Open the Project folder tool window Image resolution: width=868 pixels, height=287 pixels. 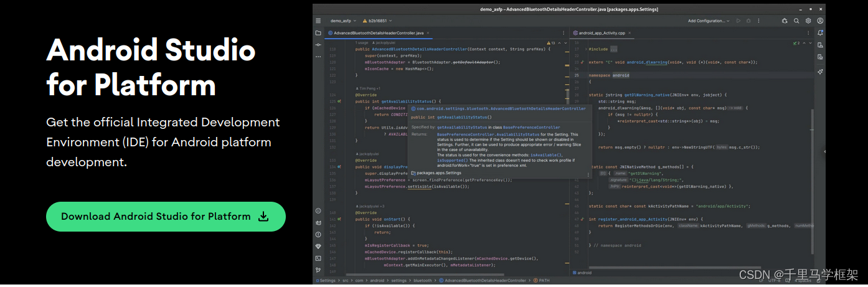318,33
